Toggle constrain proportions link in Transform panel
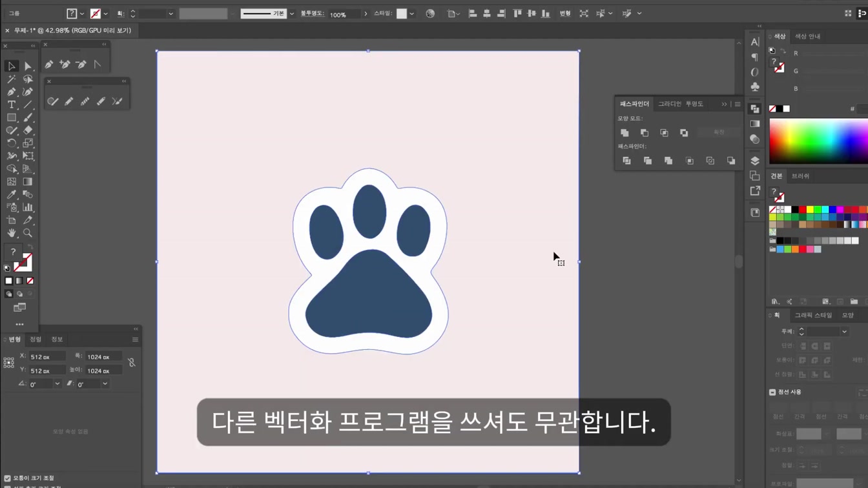Screen dimensions: 868x488 (132, 363)
